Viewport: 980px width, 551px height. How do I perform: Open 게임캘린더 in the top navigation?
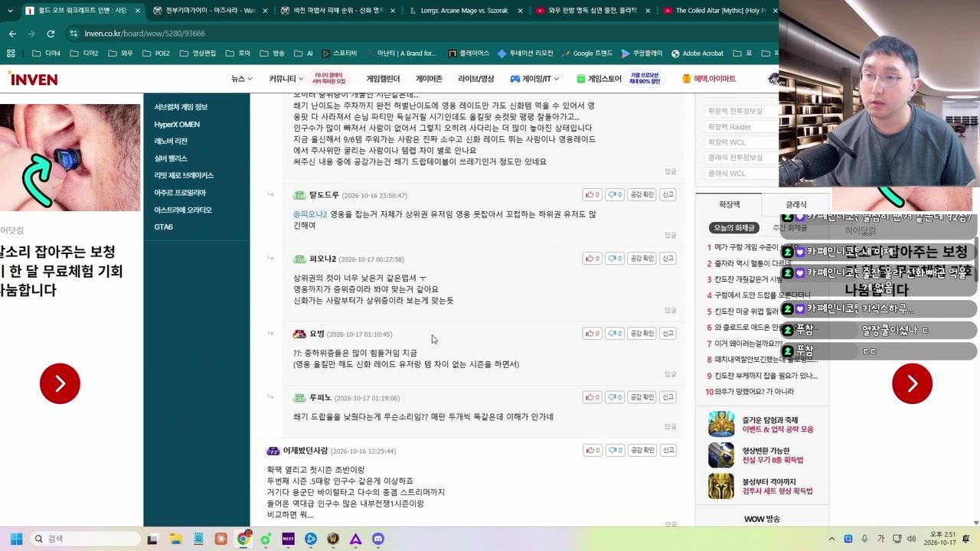click(383, 79)
